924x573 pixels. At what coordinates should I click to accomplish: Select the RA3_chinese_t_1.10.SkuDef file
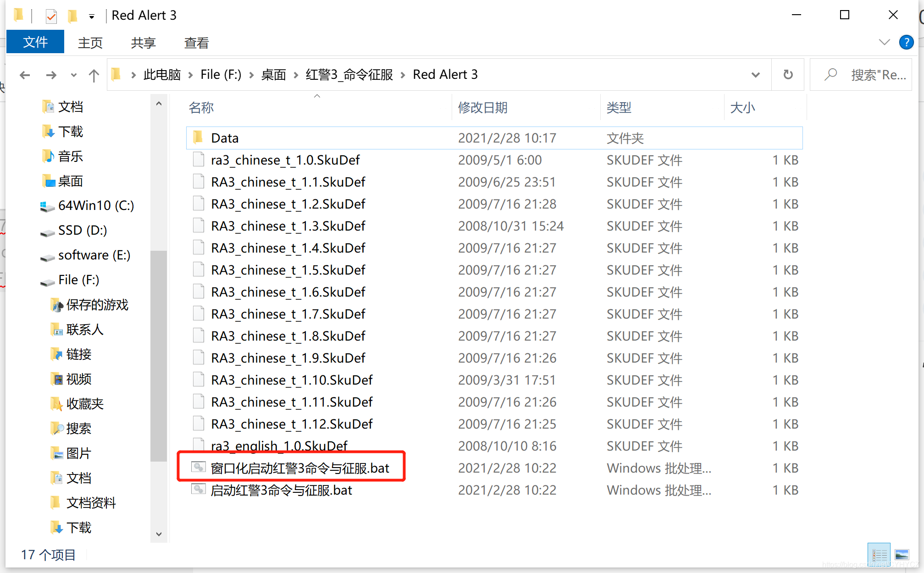(292, 380)
